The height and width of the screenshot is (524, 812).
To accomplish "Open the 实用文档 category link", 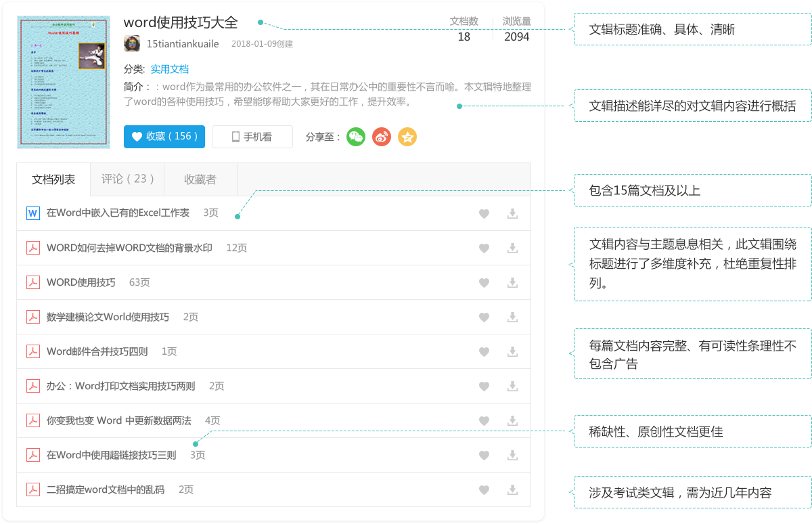I will [169, 69].
